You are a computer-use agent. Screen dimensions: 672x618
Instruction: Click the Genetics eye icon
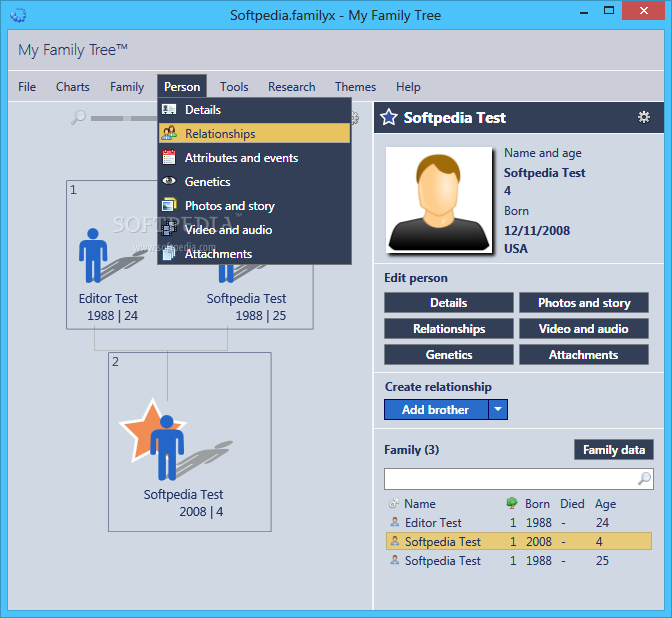click(x=169, y=181)
